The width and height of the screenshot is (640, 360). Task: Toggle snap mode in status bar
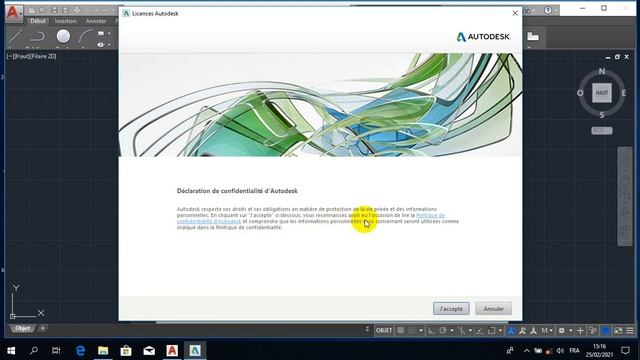coord(411,330)
